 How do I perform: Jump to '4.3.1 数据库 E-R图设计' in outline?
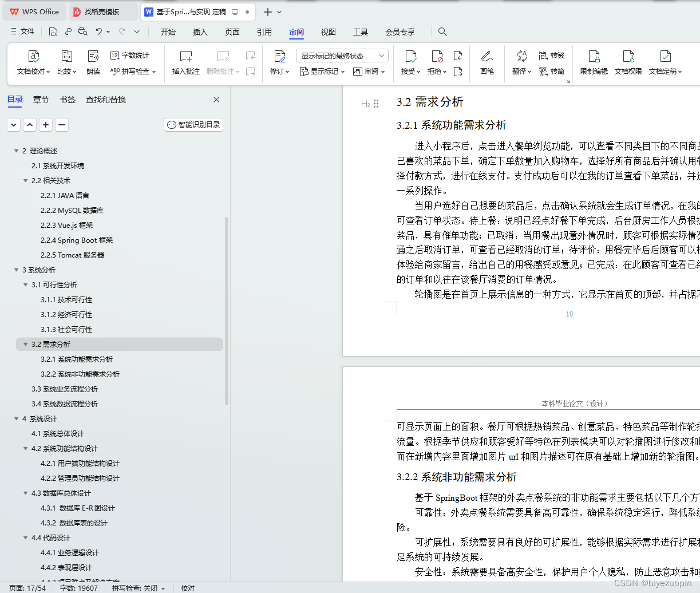(x=78, y=508)
